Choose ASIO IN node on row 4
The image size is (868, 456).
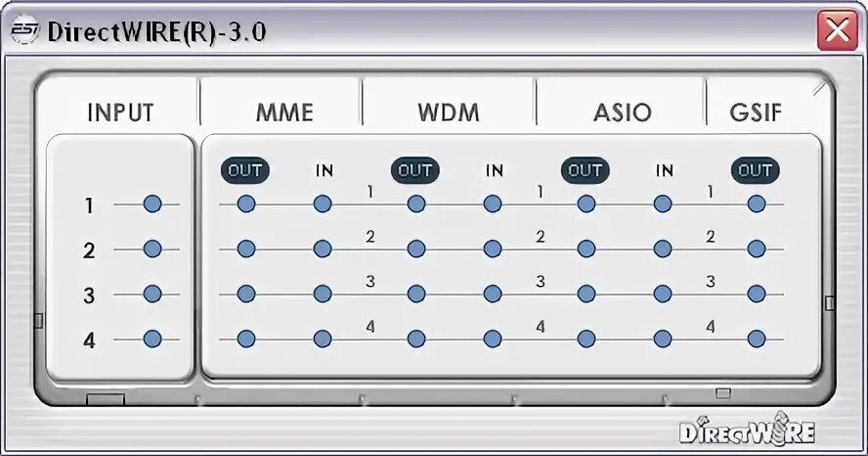[x=663, y=338]
